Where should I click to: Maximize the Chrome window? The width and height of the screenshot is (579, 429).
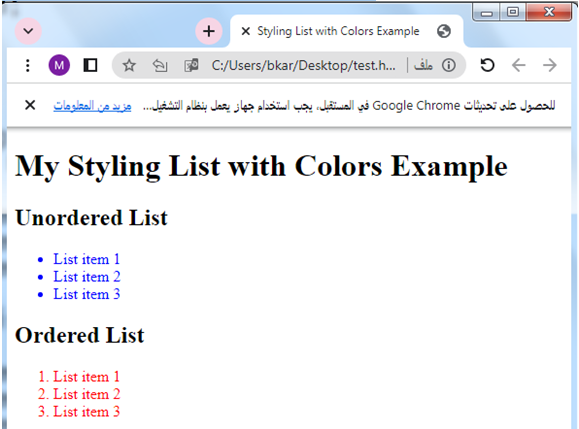click(x=513, y=13)
